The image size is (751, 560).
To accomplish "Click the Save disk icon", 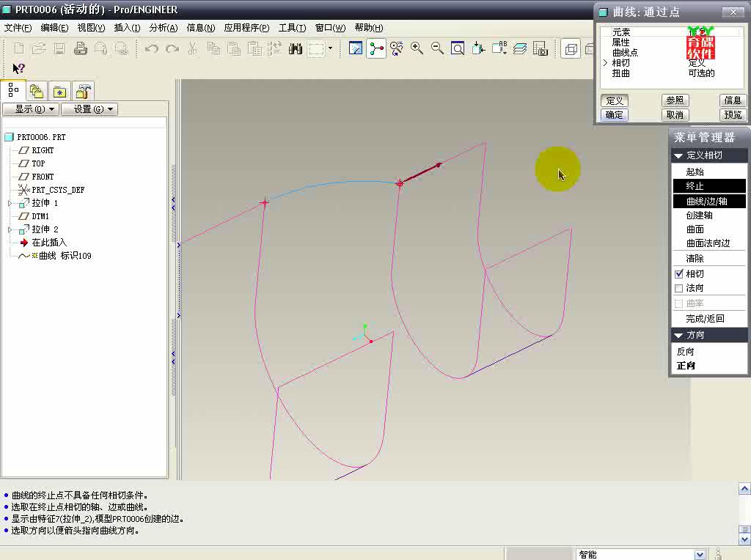I will click(x=60, y=48).
